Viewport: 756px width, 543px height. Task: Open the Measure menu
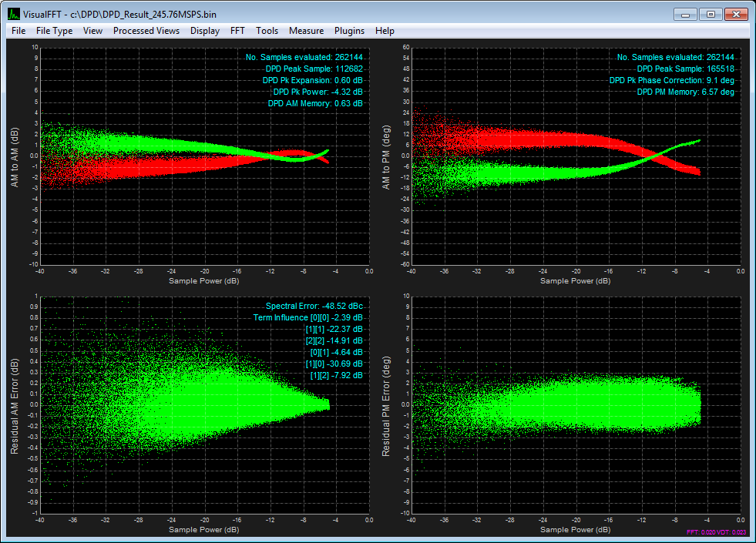coord(306,31)
